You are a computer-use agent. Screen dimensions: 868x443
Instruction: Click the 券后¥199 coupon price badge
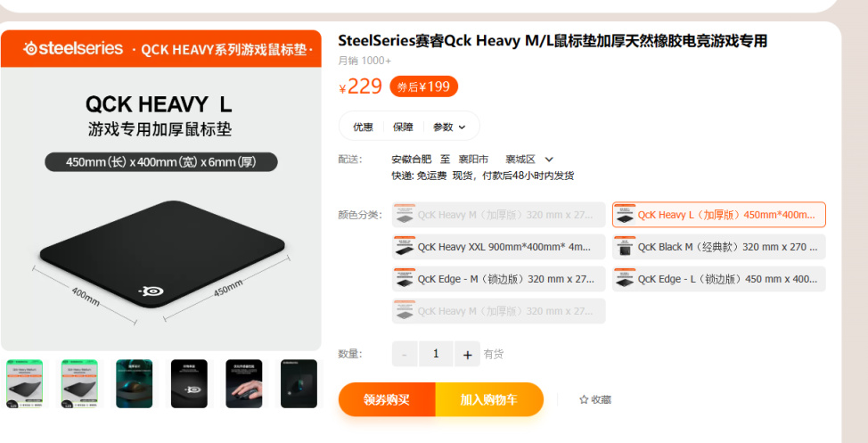[x=423, y=86]
